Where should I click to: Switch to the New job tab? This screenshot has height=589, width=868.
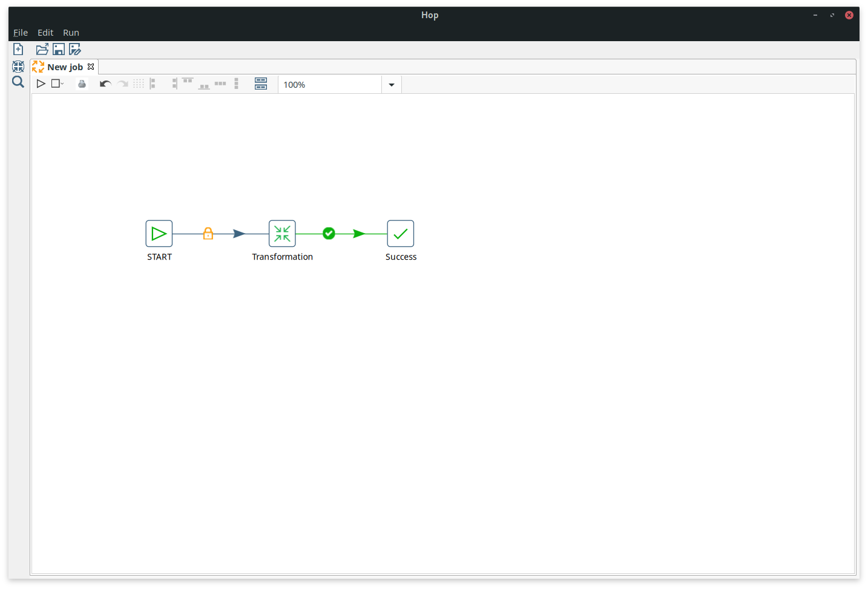pos(64,67)
